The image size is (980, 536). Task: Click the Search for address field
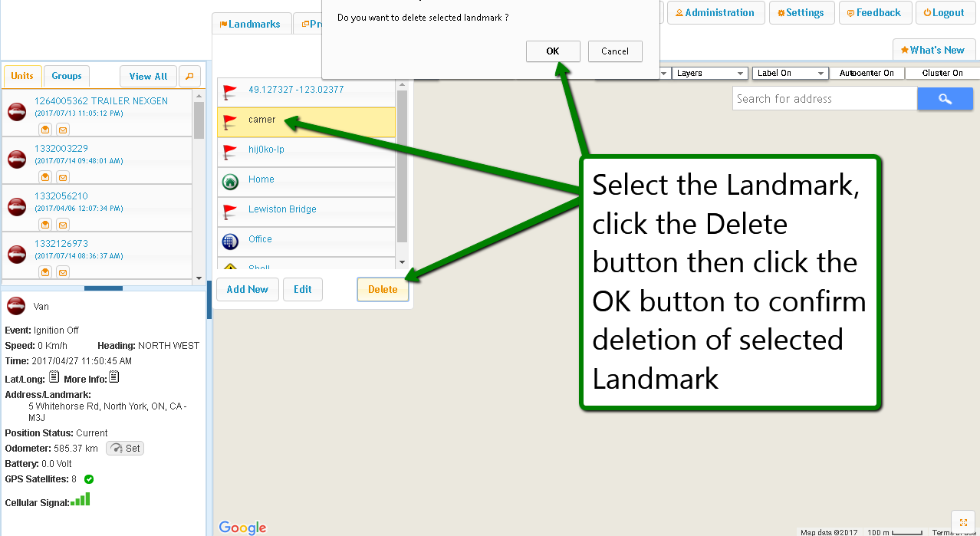[x=824, y=99]
